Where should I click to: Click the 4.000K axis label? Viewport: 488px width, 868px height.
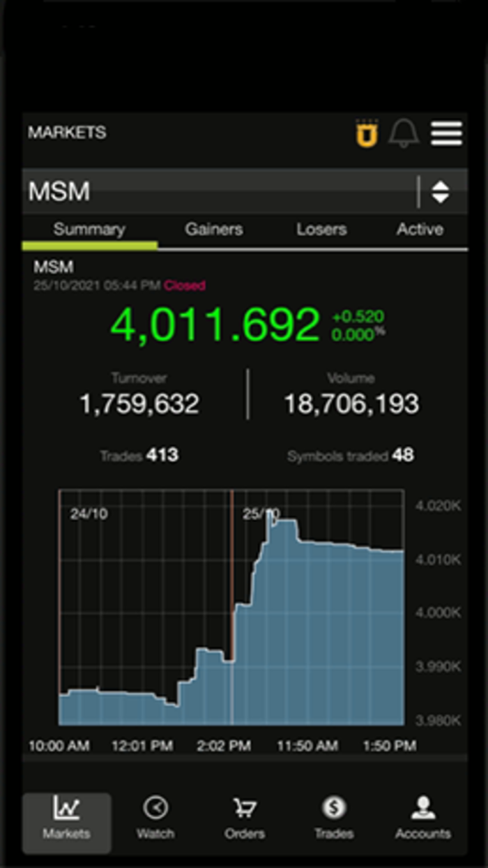click(438, 613)
